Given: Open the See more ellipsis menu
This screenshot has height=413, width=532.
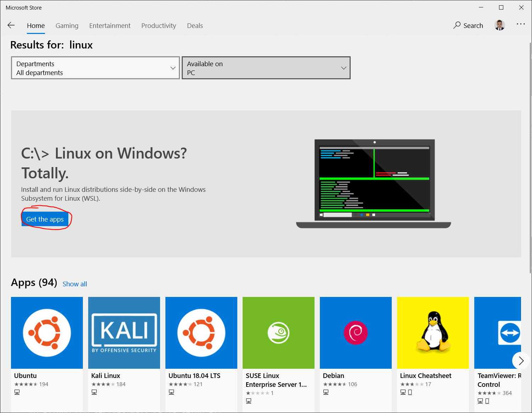Looking at the screenshot, I should click(x=521, y=24).
